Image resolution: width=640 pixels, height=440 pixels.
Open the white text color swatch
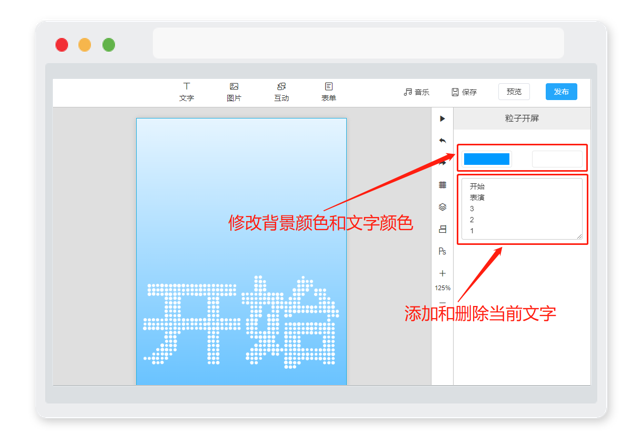pos(557,159)
